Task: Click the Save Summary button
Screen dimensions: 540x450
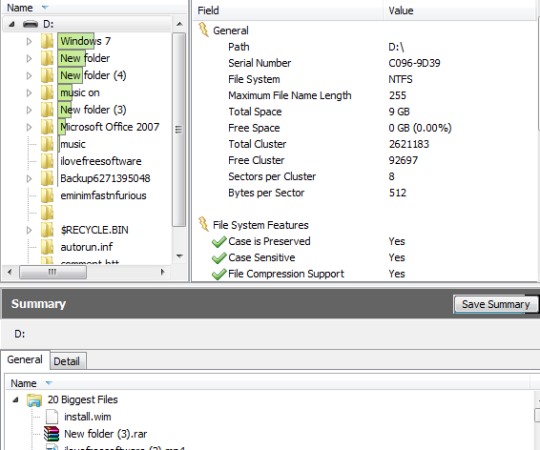Action: tap(495, 304)
